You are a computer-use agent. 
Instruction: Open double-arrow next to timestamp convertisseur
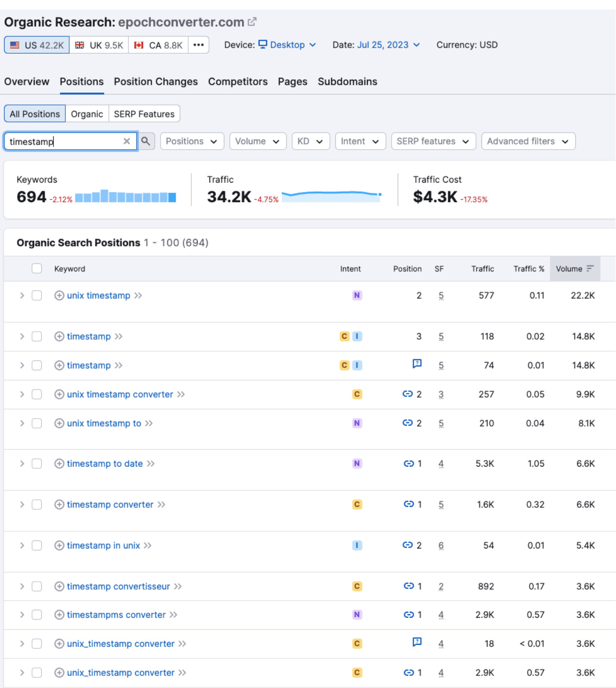tap(178, 586)
